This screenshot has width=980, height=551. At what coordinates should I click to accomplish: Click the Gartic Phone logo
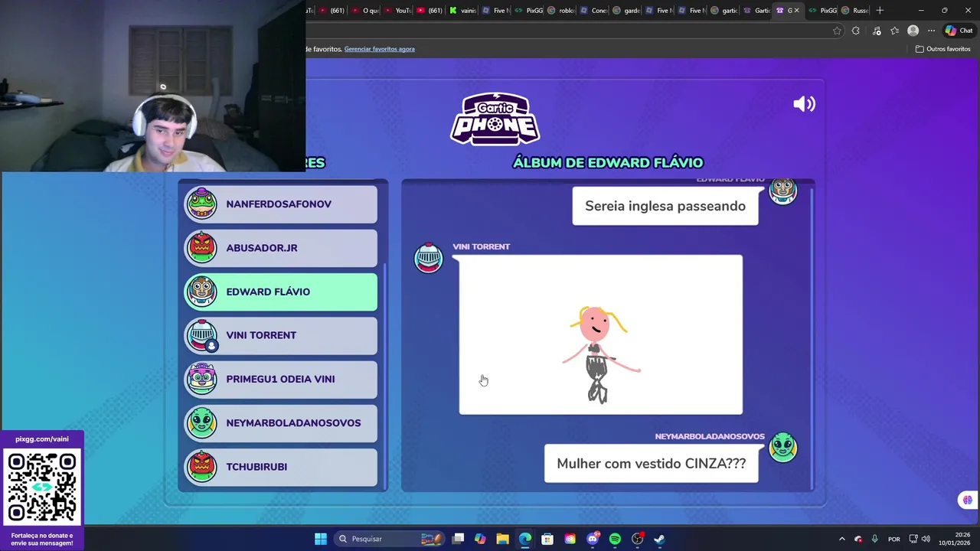pyautogui.click(x=495, y=119)
